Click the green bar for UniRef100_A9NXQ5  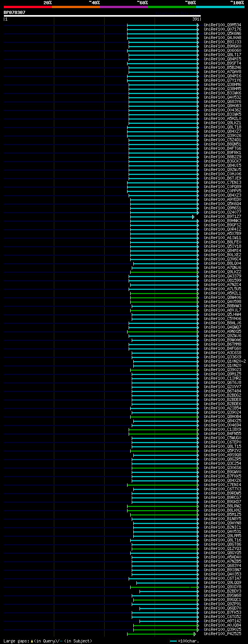(x=163, y=332)
